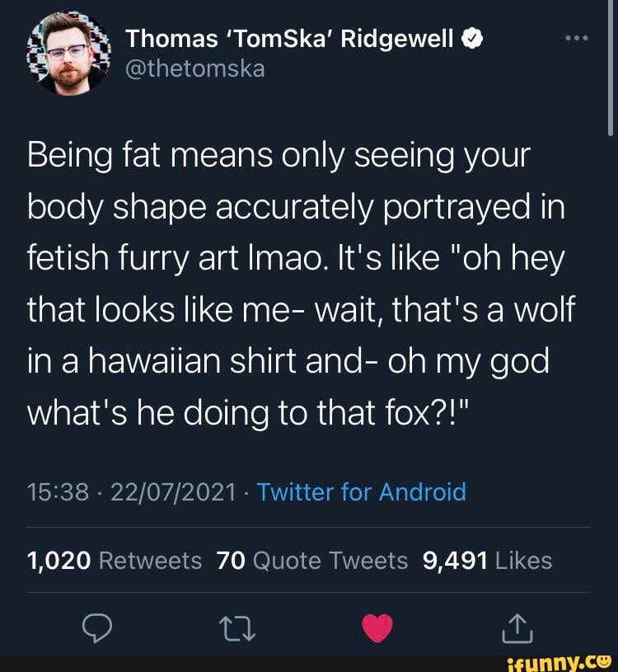The height and width of the screenshot is (672, 618).
Task: Click the Twitter for Android source link
Action: coord(361,492)
